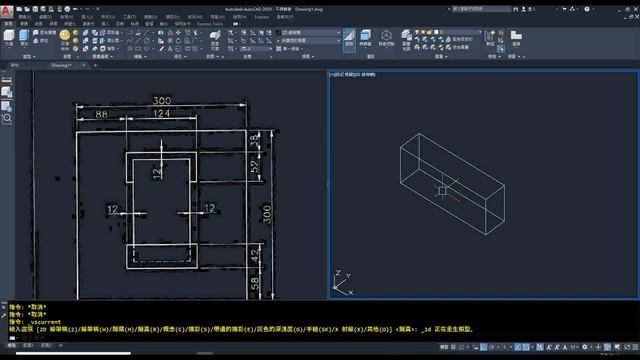Click the Sign In (登入) button
The image size is (640, 360).
click(529, 9)
